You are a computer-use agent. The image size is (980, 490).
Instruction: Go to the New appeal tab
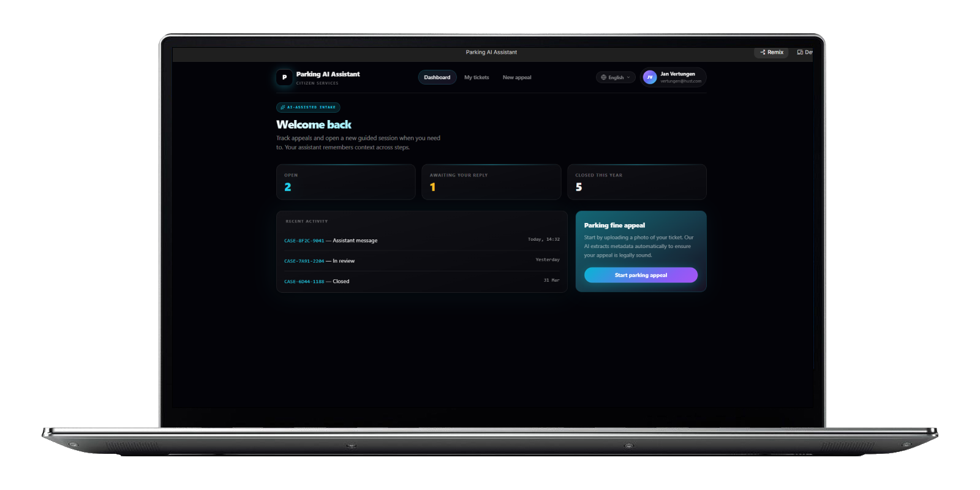click(x=516, y=77)
